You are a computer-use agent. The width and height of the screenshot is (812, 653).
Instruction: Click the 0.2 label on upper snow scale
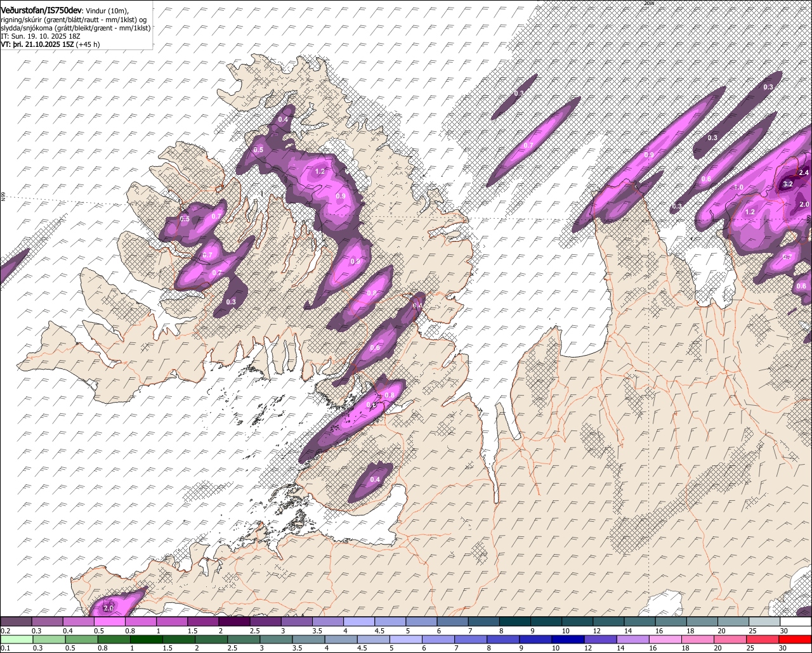[6, 631]
